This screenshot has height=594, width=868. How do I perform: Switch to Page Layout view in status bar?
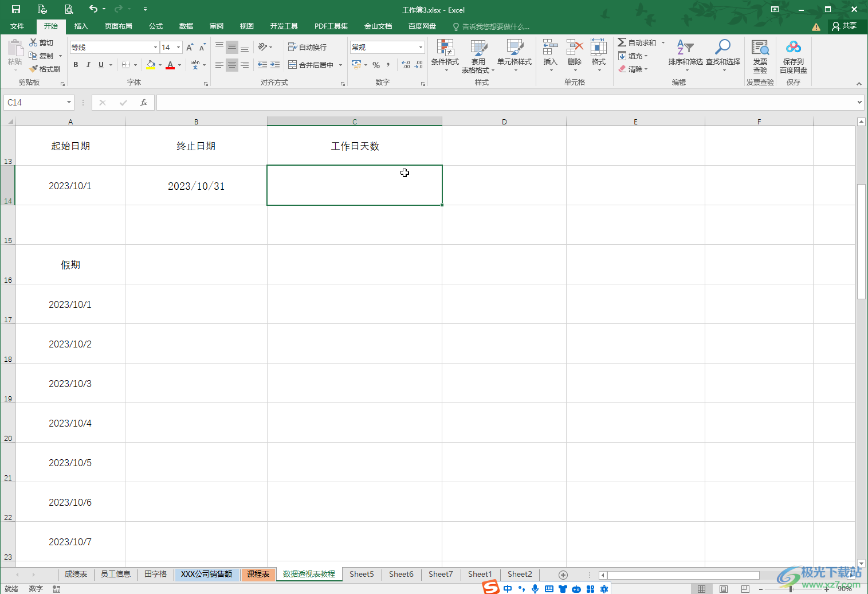point(724,589)
